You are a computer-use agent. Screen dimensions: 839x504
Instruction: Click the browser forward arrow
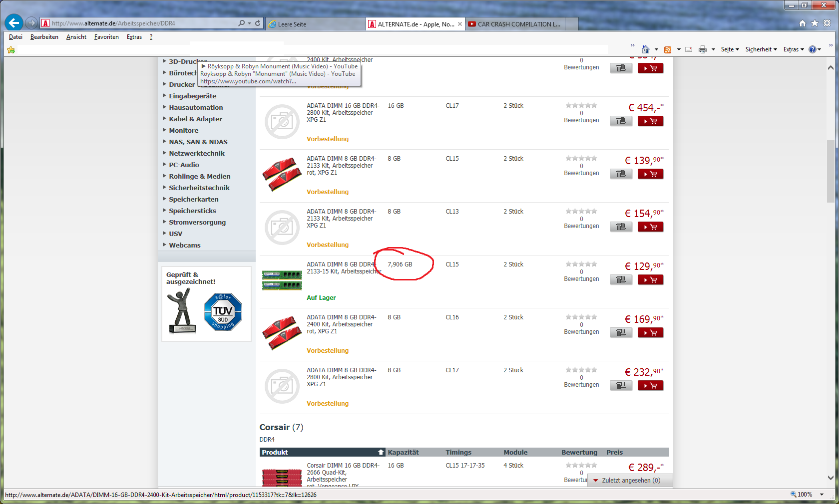[31, 23]
